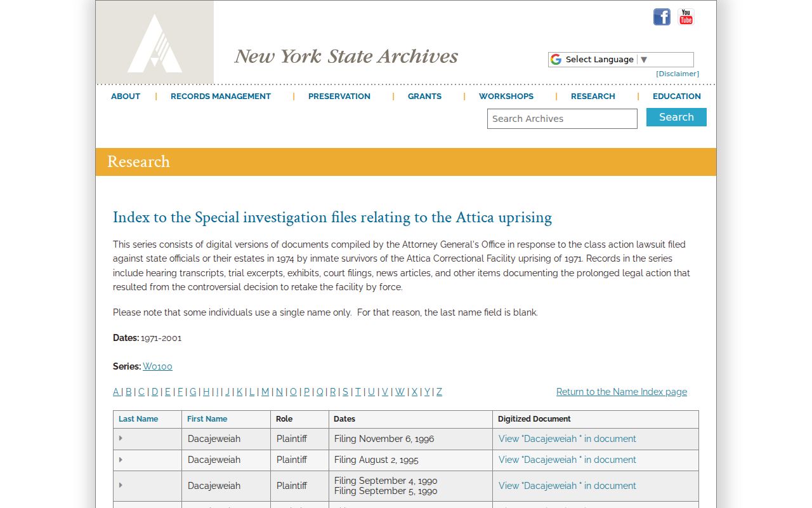This screenshot has height=508, width=812.
Task: Jump to letter W in the index
Action: [x=400, y=392]
